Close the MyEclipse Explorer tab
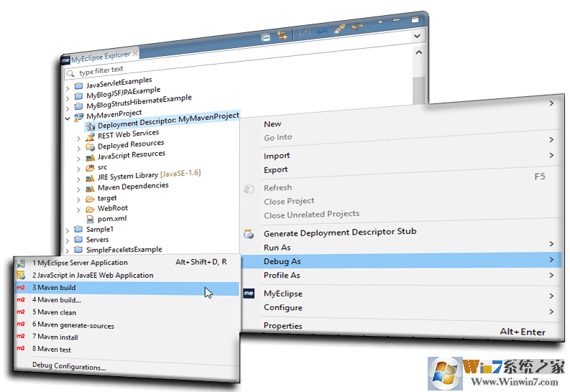 [136, 53]
